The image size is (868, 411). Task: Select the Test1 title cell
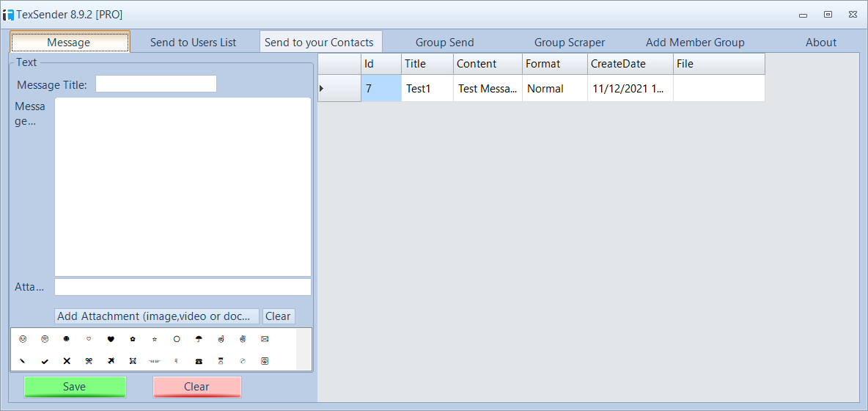(427, 88)
